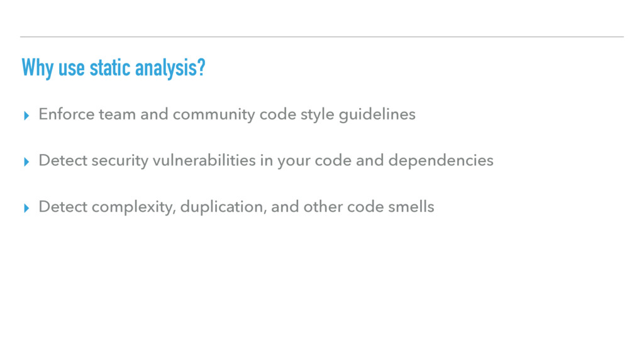Click the word "dependencies" in second bullet
This screenshot has height=362, width=644.
coord(441,161)
